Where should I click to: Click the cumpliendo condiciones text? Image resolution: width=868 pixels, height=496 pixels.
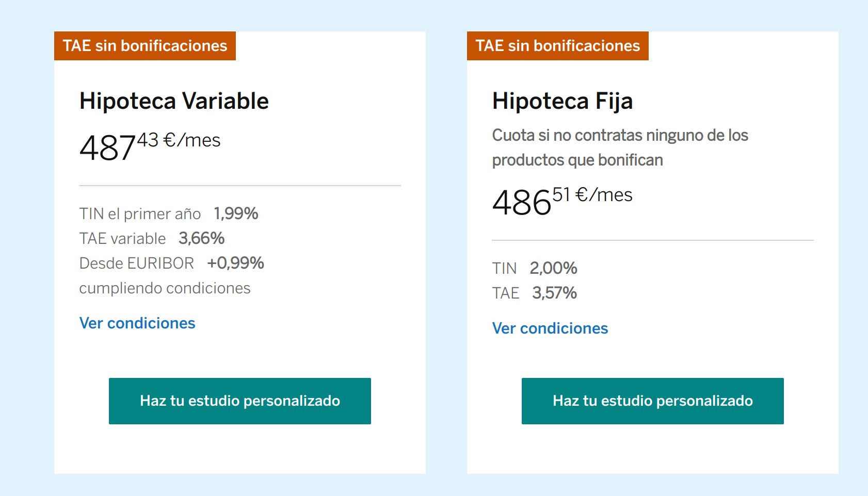(x=165, y=288)
